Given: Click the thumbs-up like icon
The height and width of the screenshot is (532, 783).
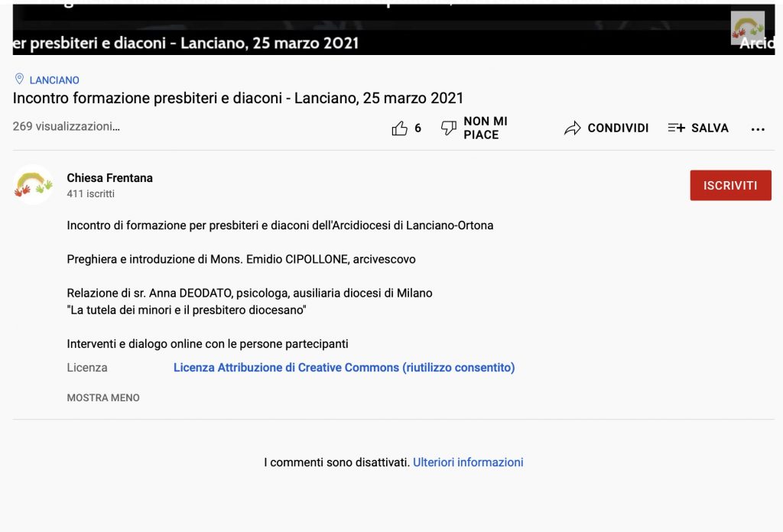Looking at the screenshot, I should [x=399, y=128].
